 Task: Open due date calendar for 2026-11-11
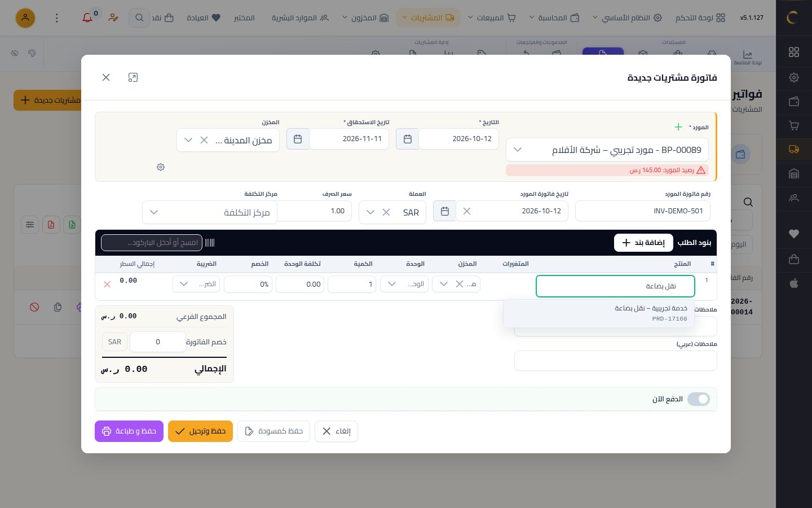pos(298,139)
